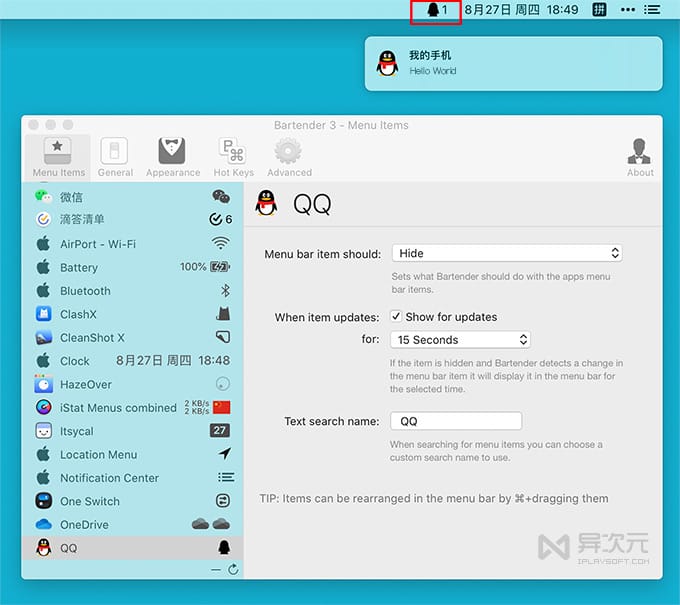The height and width of the screenshot is (605, 680).
Task: Click the WeChat chat bubbles status icon
Action: 221,197
